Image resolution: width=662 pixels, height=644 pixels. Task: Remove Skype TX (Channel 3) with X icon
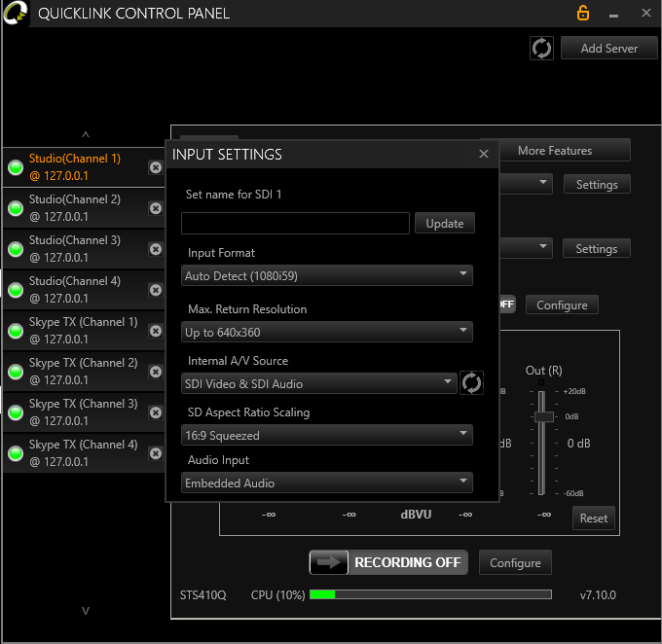click(x=156, y=412)
